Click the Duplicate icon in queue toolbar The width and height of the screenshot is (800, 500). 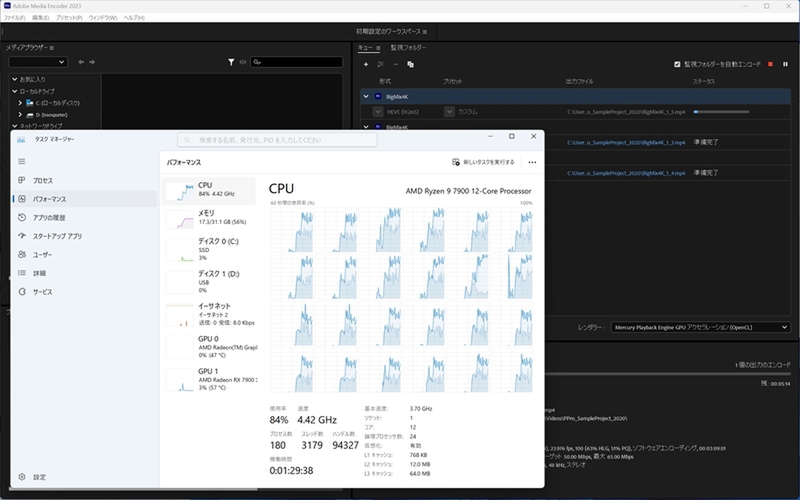click(x=411, y=64)
